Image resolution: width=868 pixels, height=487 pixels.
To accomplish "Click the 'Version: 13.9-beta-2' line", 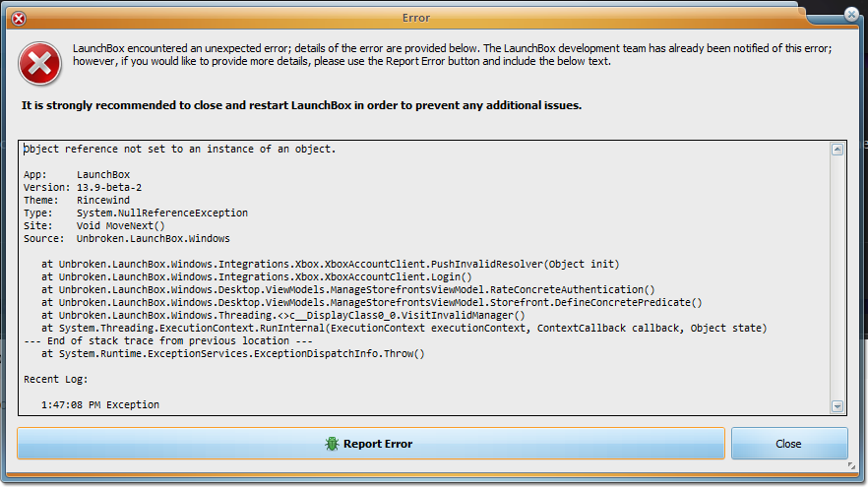I will pos(83,187).
